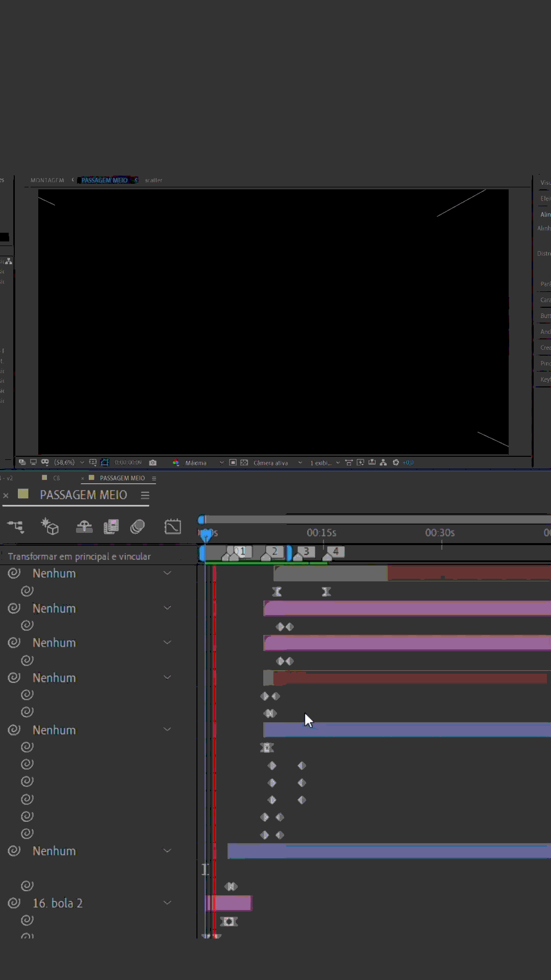Switch to the CB timeline tab

pos(56,478)
